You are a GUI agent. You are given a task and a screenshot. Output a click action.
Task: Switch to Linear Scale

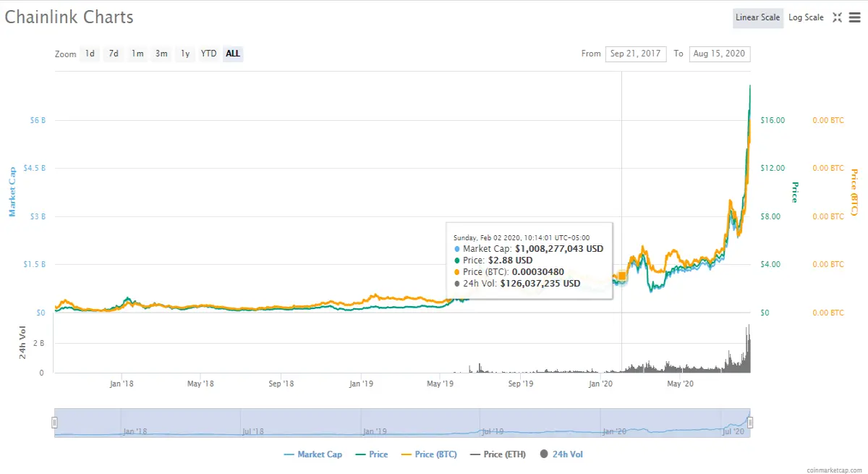pos(757,17)
